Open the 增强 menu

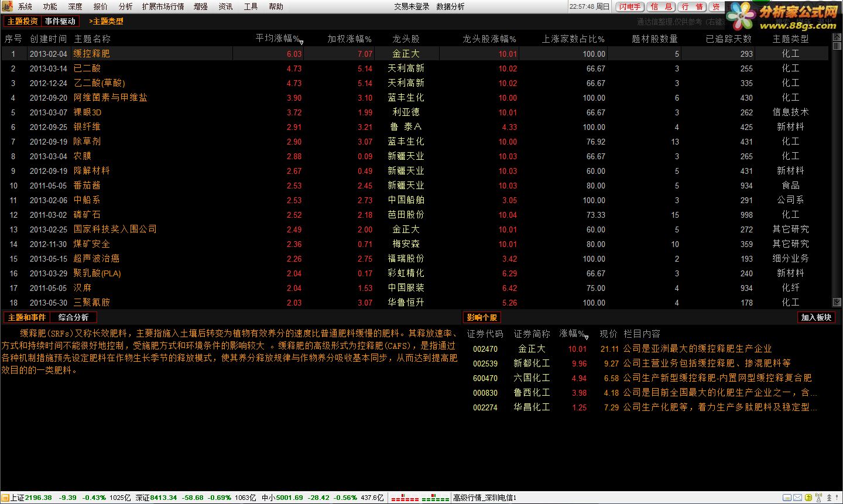(201, 6)
